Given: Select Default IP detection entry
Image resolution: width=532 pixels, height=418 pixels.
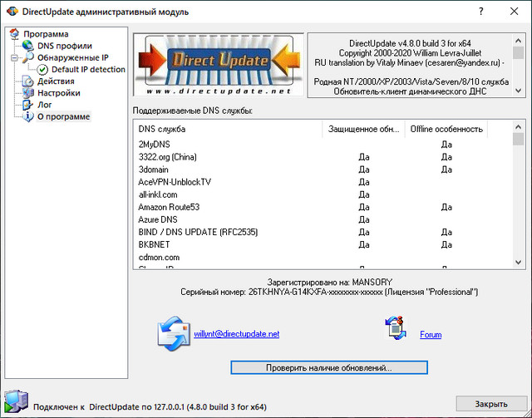Looking at the screenshot, I should (x=88, y=70).
